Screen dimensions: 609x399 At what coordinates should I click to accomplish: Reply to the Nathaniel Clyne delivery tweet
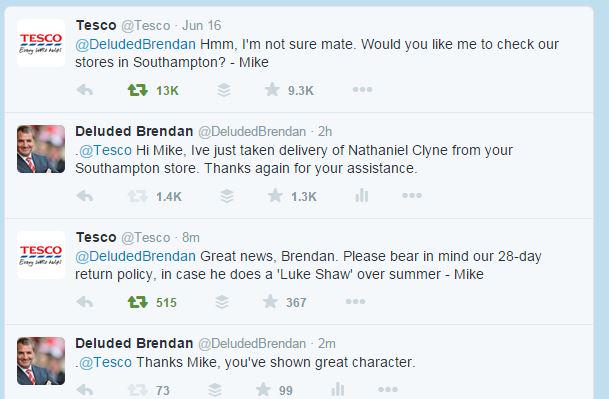pos(85,196)
